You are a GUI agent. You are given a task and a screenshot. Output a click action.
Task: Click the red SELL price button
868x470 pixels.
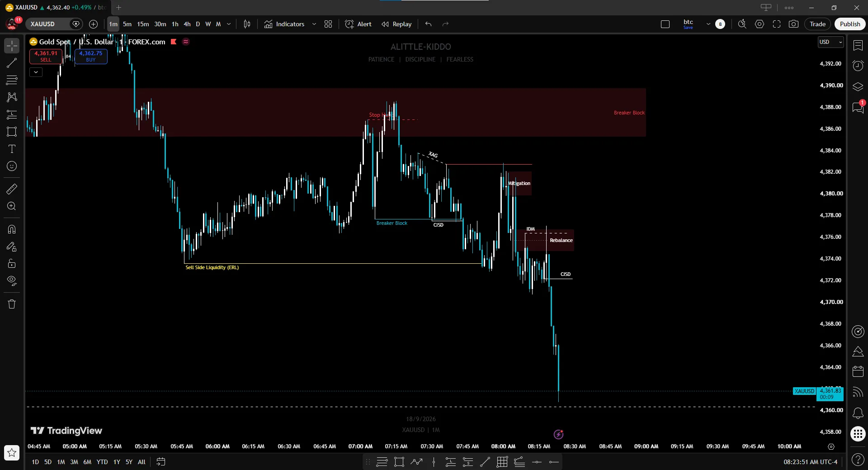tap(46, 56)
